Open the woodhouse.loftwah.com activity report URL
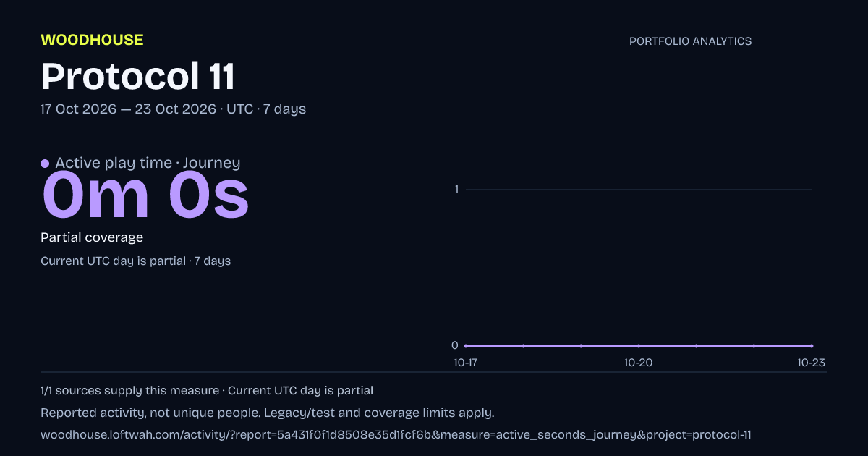Viewport: 868px width, 456px height. pyautogui.click(x=396, y=435)
